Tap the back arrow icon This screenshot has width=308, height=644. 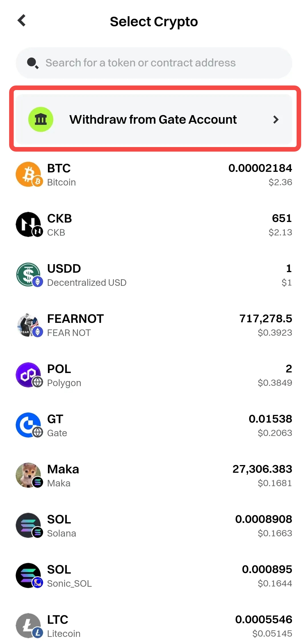click(x=22, y=21)
